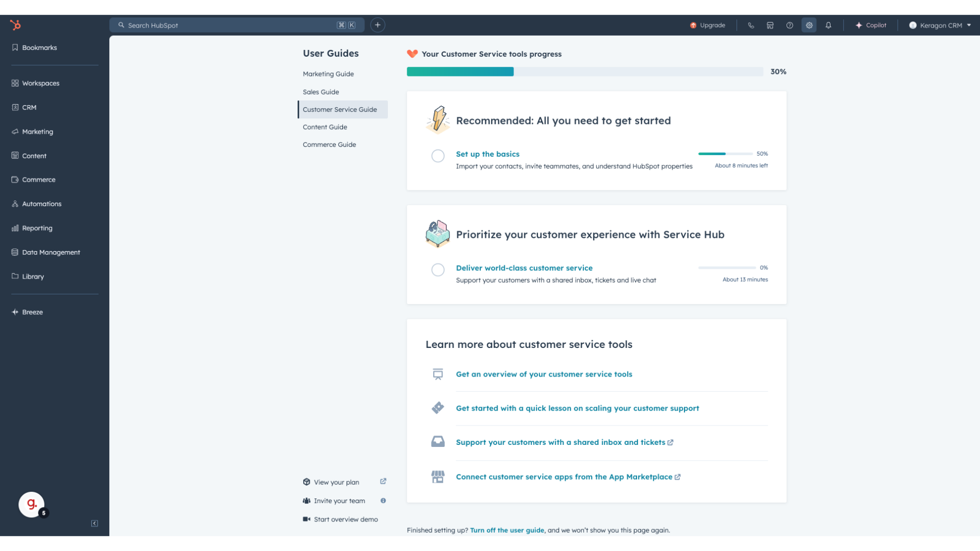Click the lightning bolt Recommended illustration
Screen dimensions: 980x551
tap(438, 120)
